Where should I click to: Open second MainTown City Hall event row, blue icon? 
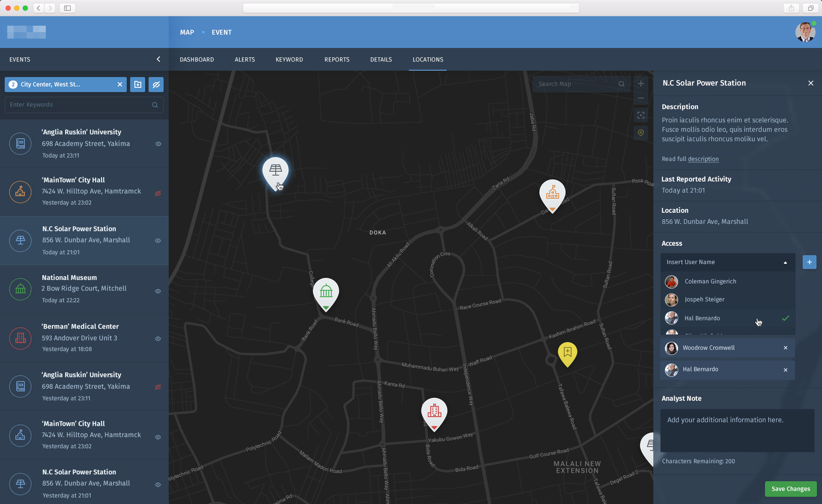tap(84, 435)
